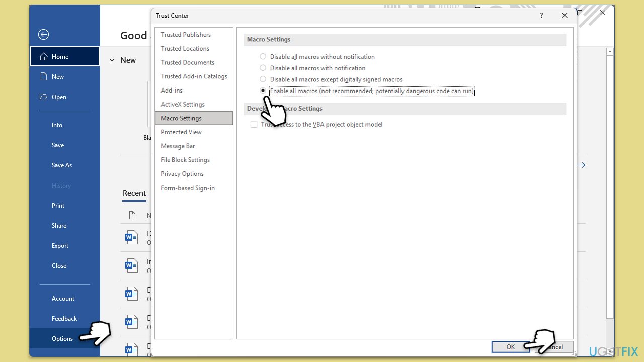Open Privacy Options category
644x362 pixels.
(x=194, y=173)
